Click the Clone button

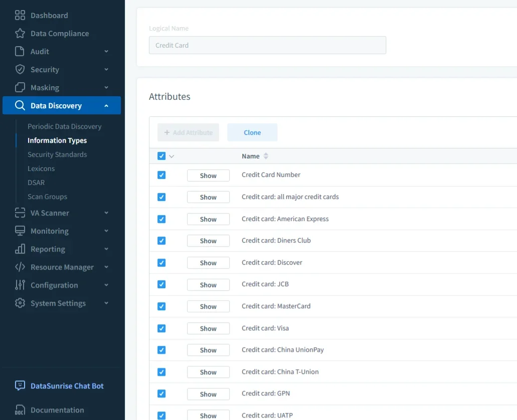(252, 132)
